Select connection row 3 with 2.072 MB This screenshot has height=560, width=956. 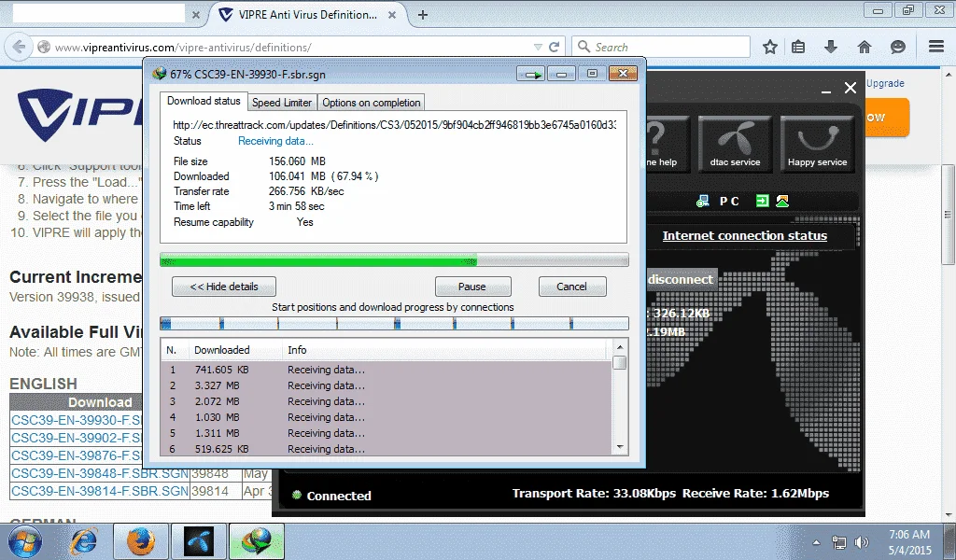tap(387, 401)
